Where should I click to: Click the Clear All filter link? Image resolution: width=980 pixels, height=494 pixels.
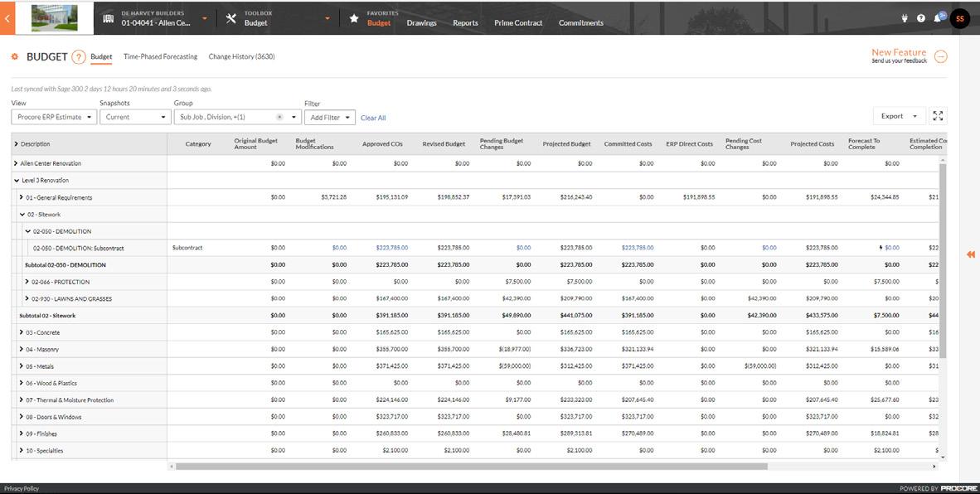[x=373, y=118]
